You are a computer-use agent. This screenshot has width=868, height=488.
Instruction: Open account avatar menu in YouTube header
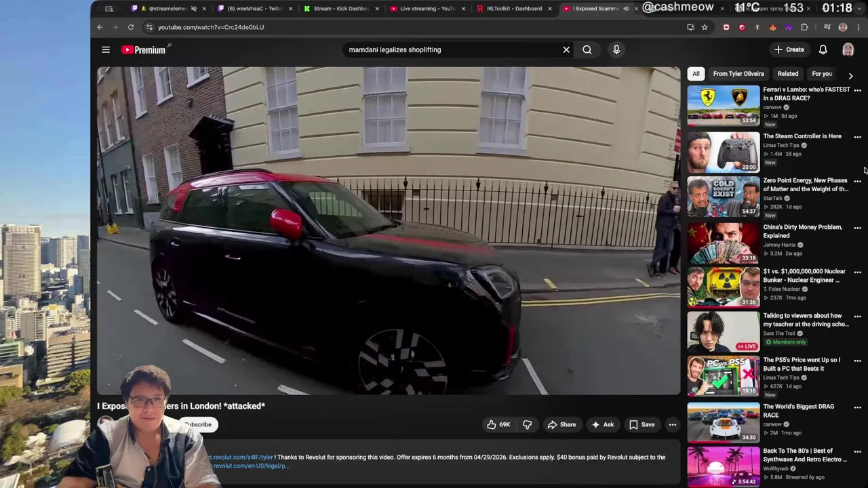point(848,49)
